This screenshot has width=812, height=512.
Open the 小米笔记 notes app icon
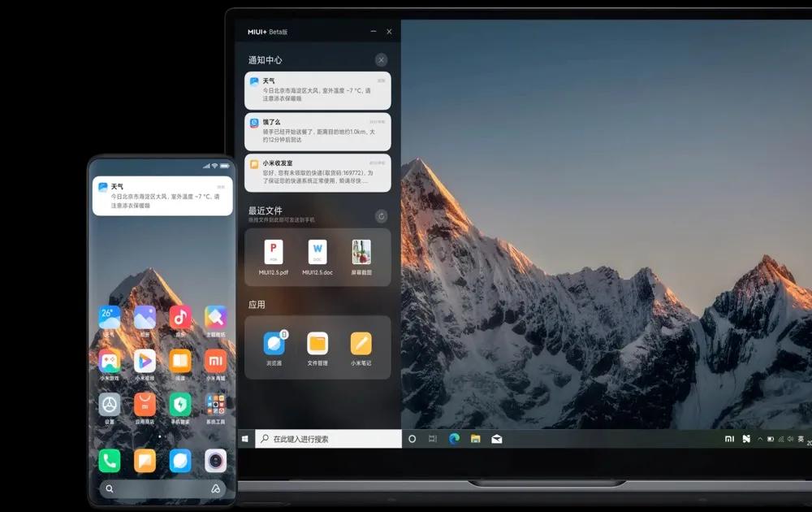[361, 343]
